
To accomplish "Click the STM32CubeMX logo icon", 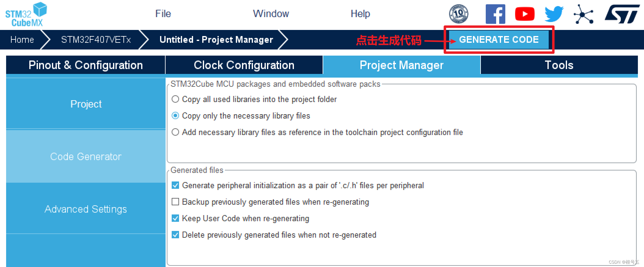I will point(26,14).
